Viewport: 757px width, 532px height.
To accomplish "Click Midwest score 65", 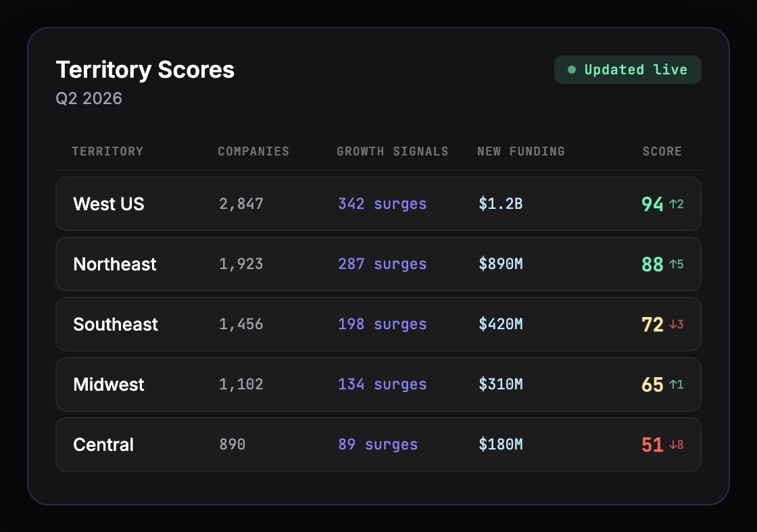I will (x=652, y=385).
